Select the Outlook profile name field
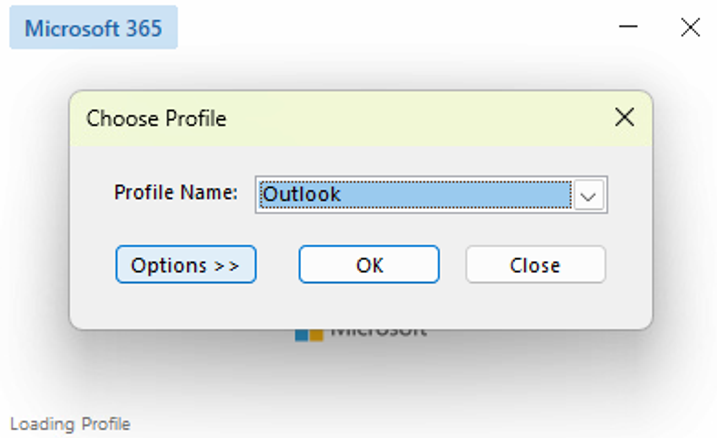The height and width of the screenshot is (438, 717). (431, 195)
